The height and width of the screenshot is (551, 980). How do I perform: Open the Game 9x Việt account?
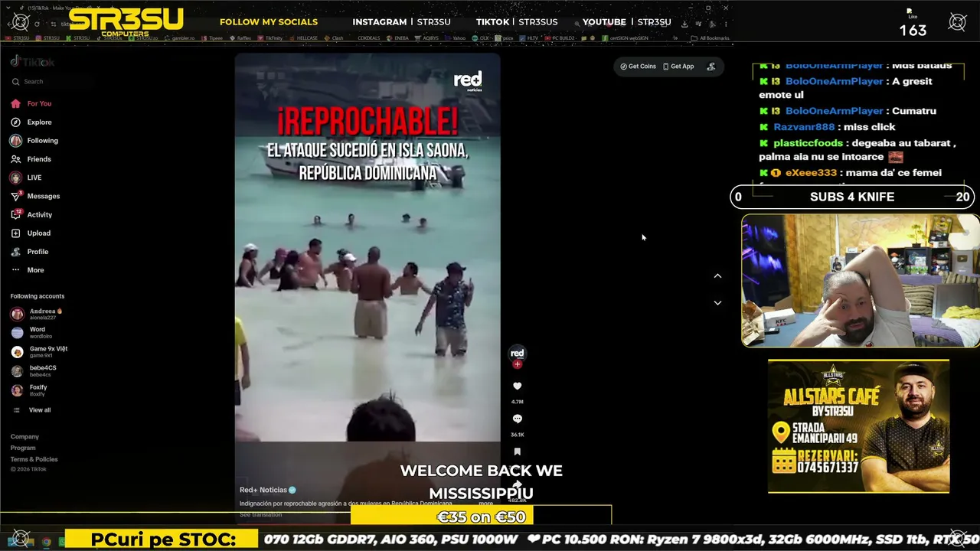38,352
